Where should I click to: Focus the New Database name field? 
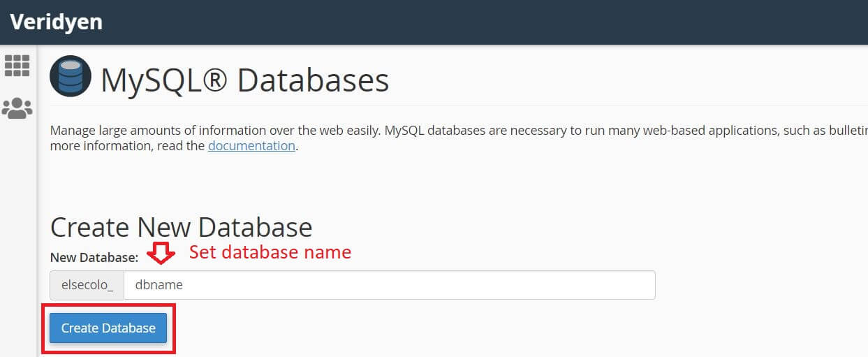point(390,285)
